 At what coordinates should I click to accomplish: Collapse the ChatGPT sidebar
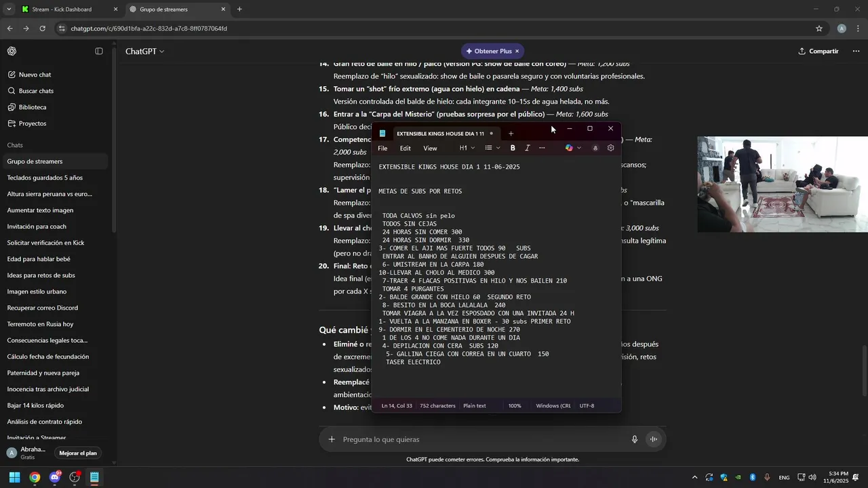pos(99,52)
